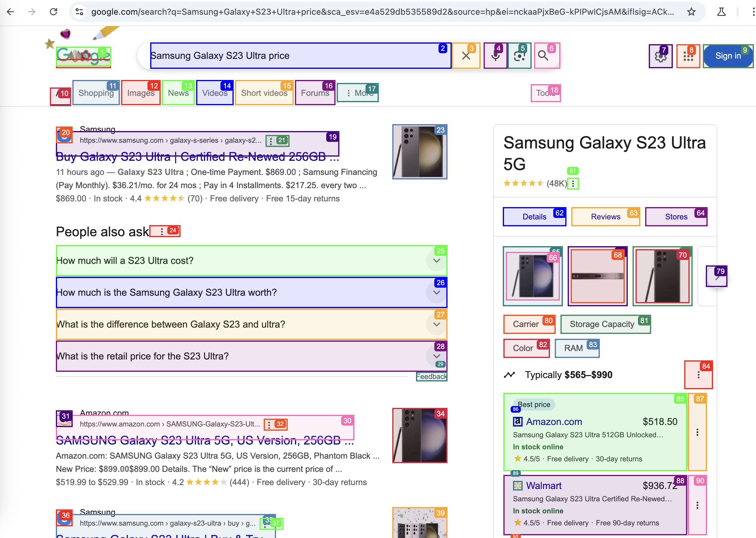
Task: Click the Samsung result phone thumbnail
Action: click(420, 152)
